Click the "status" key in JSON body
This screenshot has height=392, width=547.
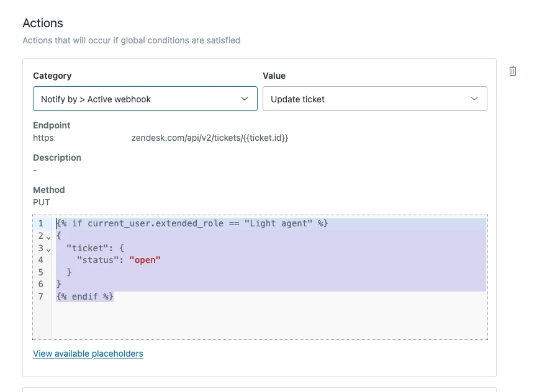click(x=97, y=260)
